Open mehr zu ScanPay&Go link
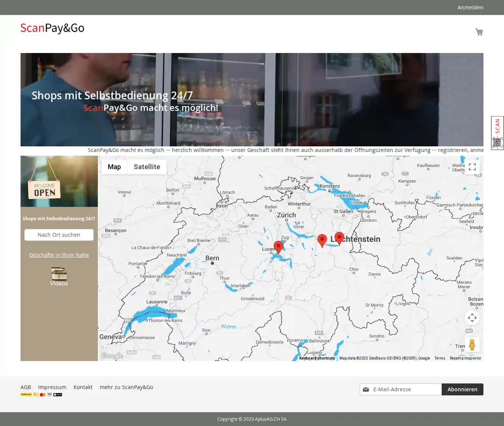Viewport: 504px width, 426px height. coord(126,387)
